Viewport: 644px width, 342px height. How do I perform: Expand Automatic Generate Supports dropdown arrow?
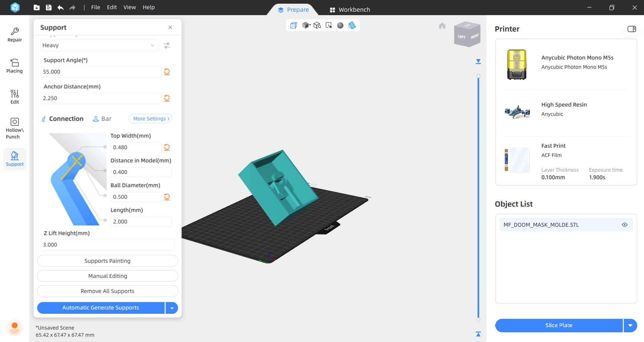tap(172, 308)
